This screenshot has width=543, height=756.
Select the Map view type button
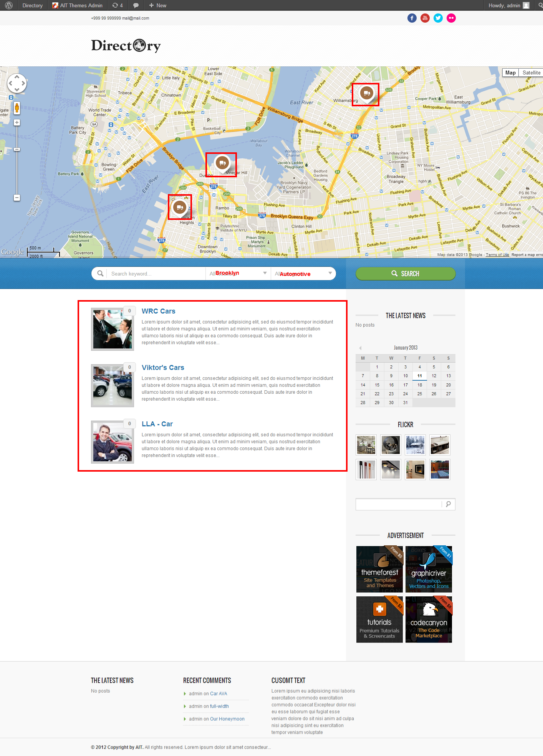510,73
